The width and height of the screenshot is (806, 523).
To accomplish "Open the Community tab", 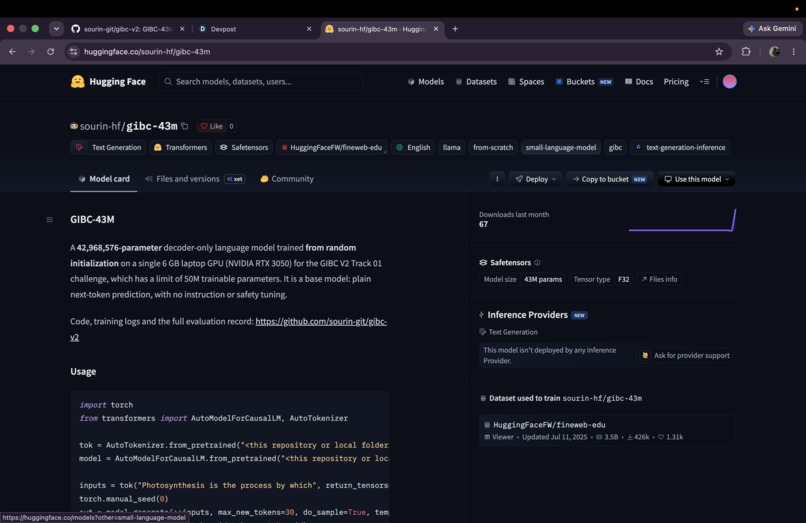I will tap(287, 179).
